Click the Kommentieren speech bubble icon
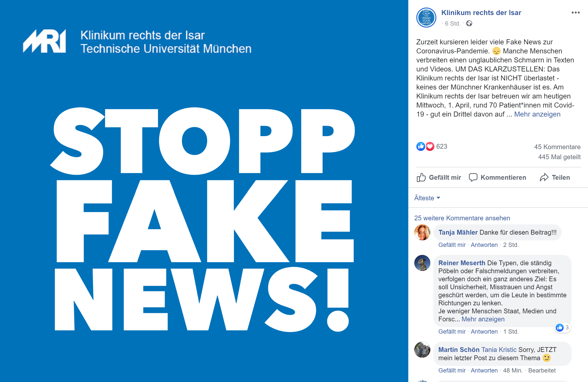 473,177
